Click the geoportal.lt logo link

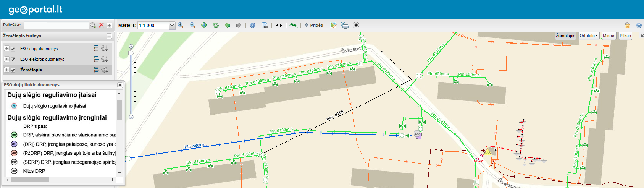[x=35, y=10]
